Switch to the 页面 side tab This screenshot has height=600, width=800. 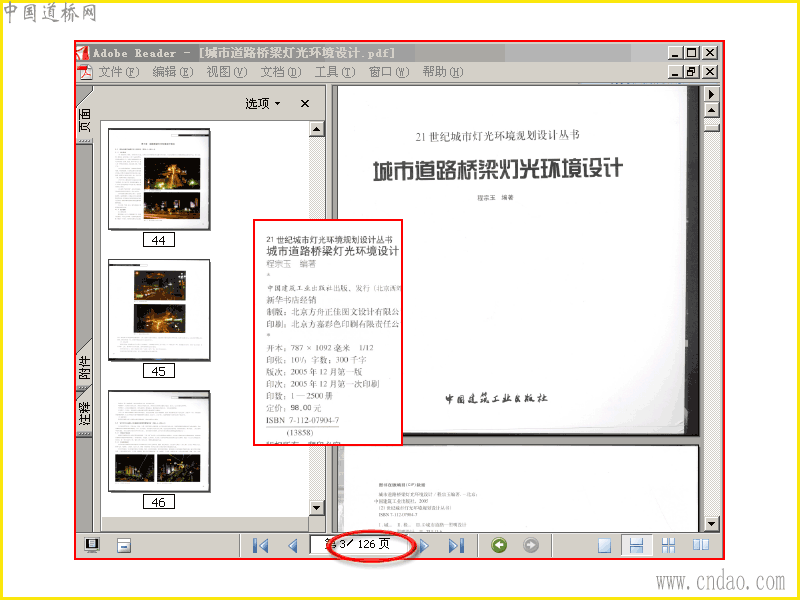85,118
